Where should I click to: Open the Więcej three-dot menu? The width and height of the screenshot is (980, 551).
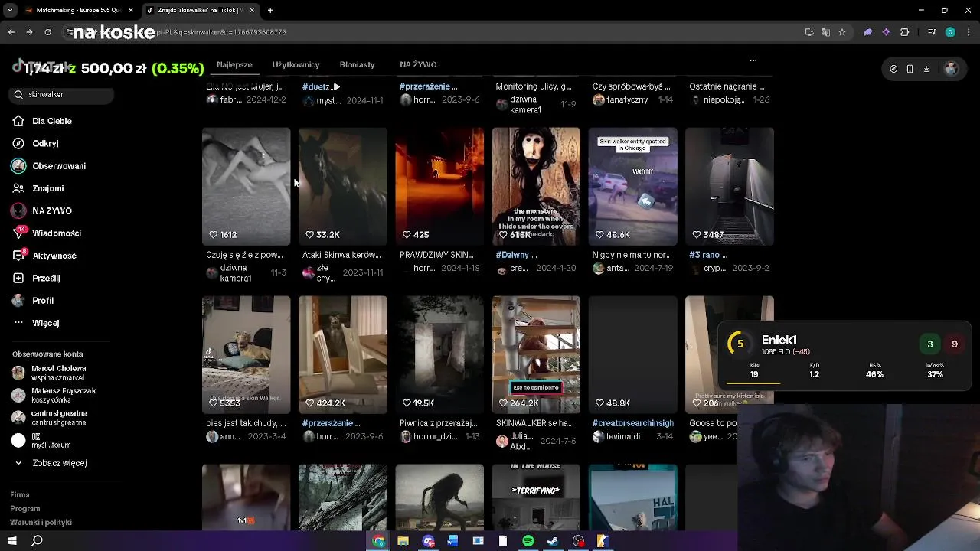(x=36, y=323)
